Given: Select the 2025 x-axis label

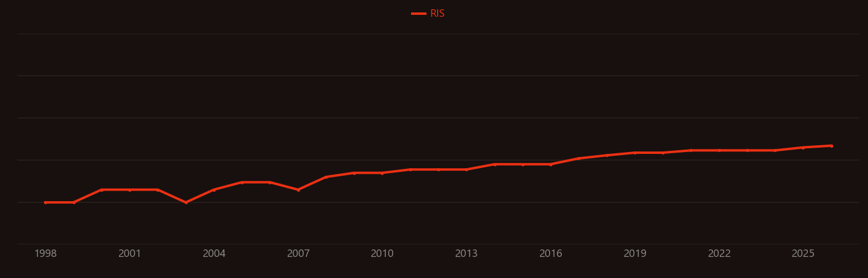Looking at the screenshot, I should coord(803,254).
